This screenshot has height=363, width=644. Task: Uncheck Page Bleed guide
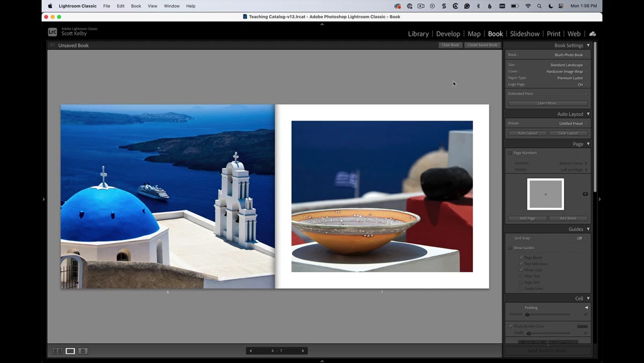pos(521,258)
